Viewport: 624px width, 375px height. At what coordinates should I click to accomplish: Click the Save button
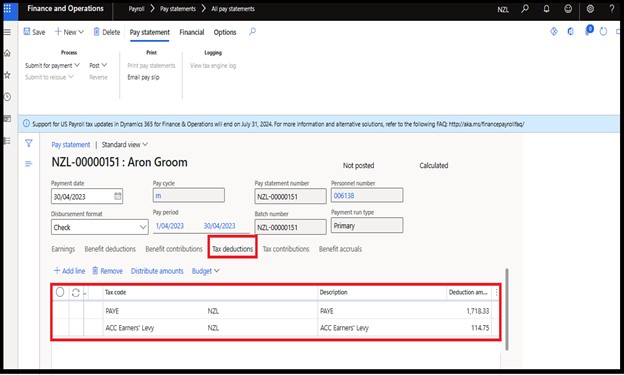pyautogui.click(x=34, y=32)
